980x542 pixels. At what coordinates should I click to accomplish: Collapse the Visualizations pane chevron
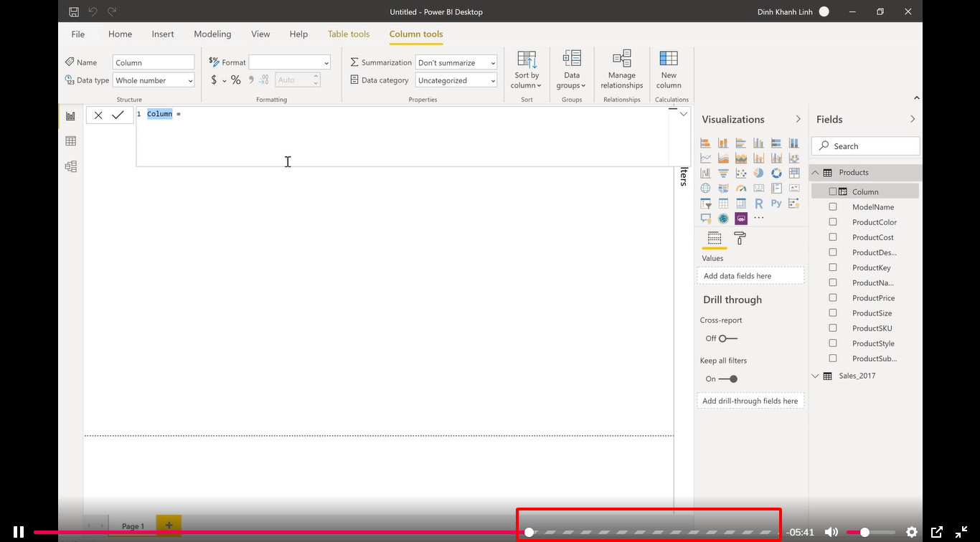(798, 119)
